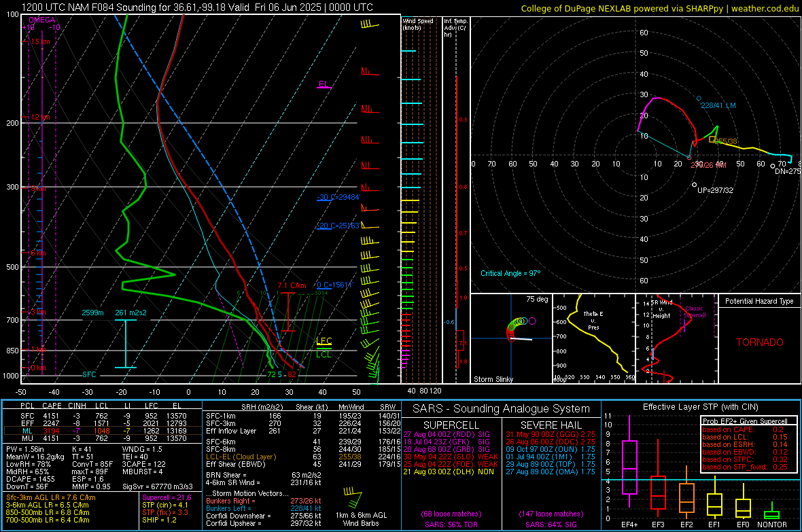802x532 pixels.
Task: Click the SFC-1km SRH row
Action: point(303,416)
